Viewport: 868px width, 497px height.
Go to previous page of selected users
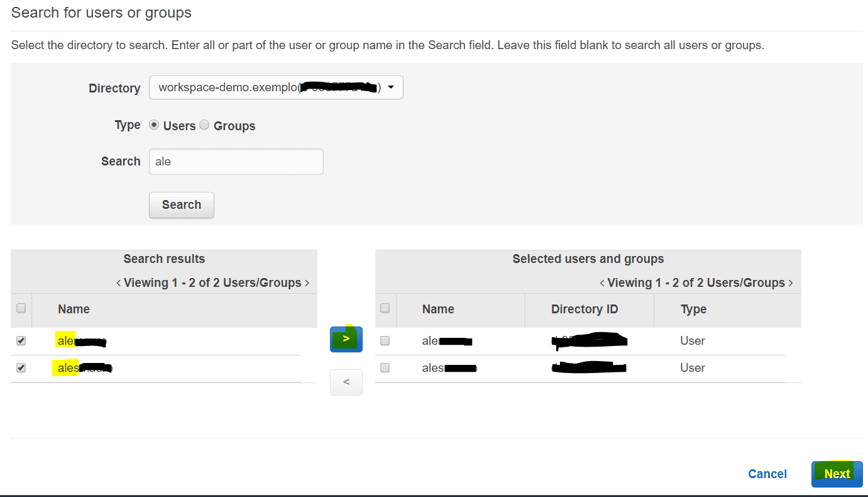point(602,283)
